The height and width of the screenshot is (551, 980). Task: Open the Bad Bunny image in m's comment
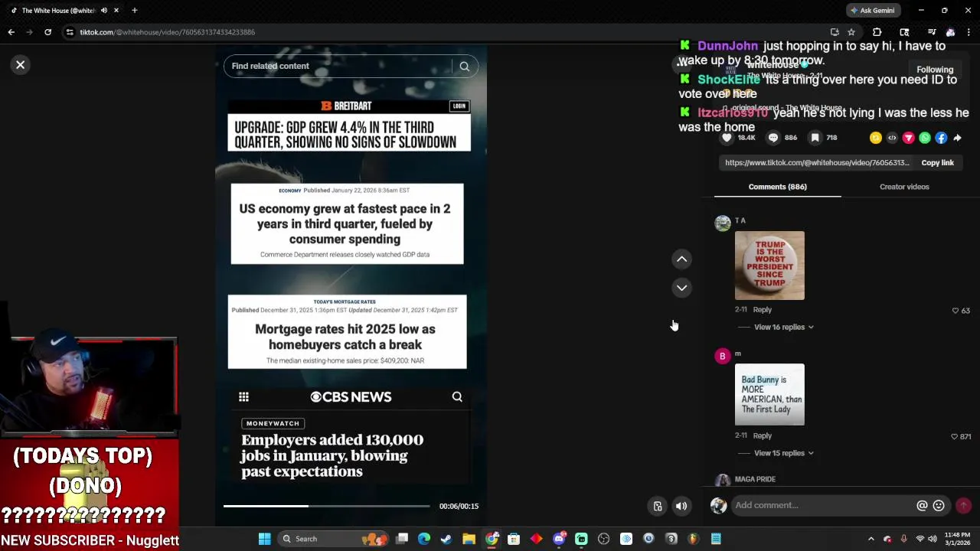pyautogui.click(x=769, y=395)
